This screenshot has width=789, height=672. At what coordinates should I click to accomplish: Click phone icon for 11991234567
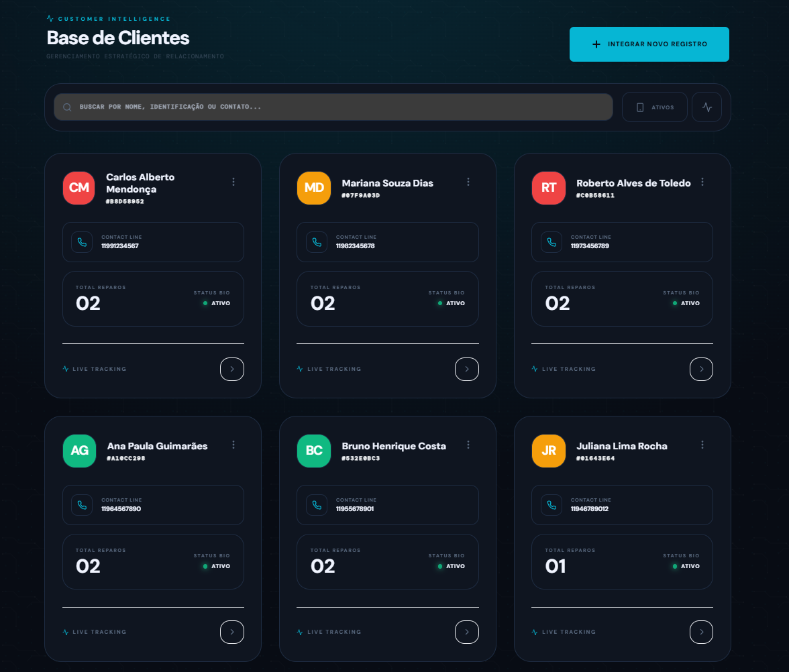point(82,242)
